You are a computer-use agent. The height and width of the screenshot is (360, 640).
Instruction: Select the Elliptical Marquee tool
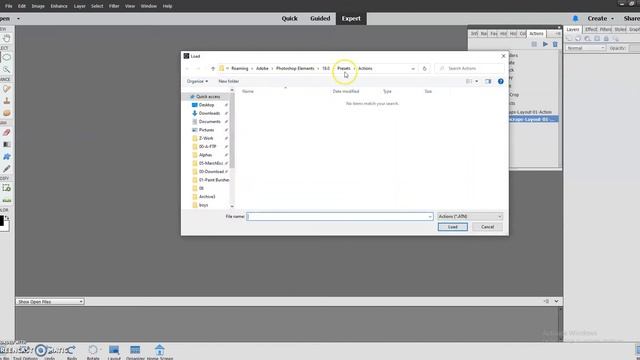click(x=7, y=58)
